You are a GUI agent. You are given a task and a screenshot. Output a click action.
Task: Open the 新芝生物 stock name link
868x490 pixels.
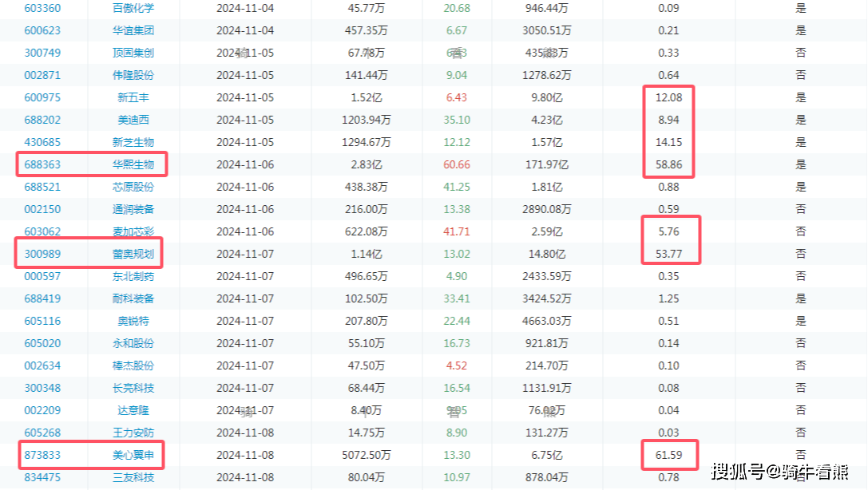click(133, 142)
